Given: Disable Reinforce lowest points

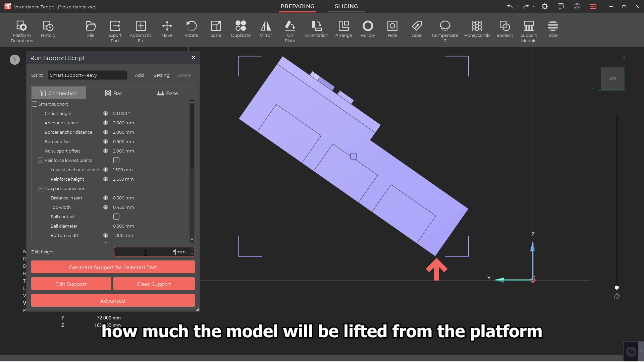Looking at the screenshot, I should click(116, 160).
